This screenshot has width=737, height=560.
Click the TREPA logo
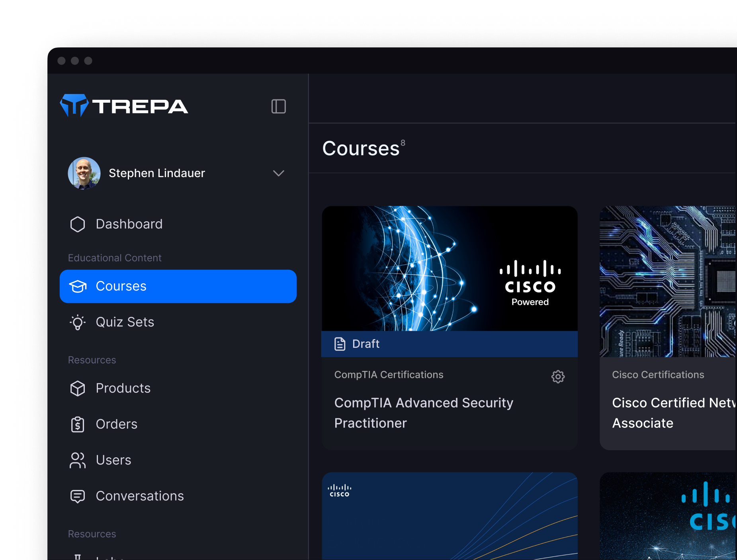click(x=124, y=106)
